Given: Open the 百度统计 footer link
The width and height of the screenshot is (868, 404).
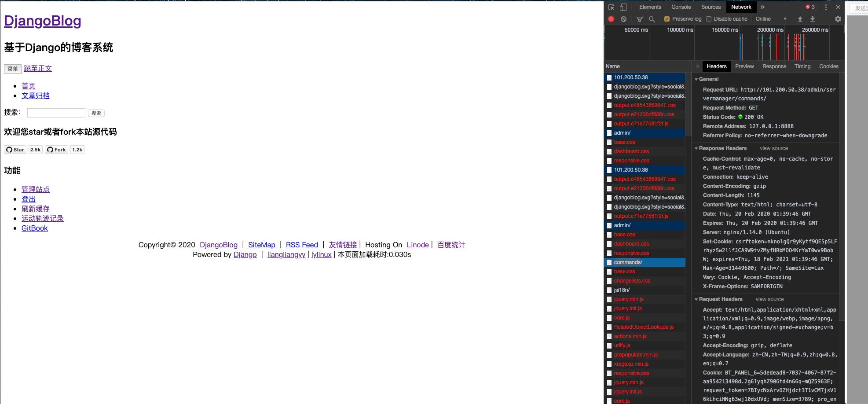Looking at the screenshot, I should [x=451, y=245].
